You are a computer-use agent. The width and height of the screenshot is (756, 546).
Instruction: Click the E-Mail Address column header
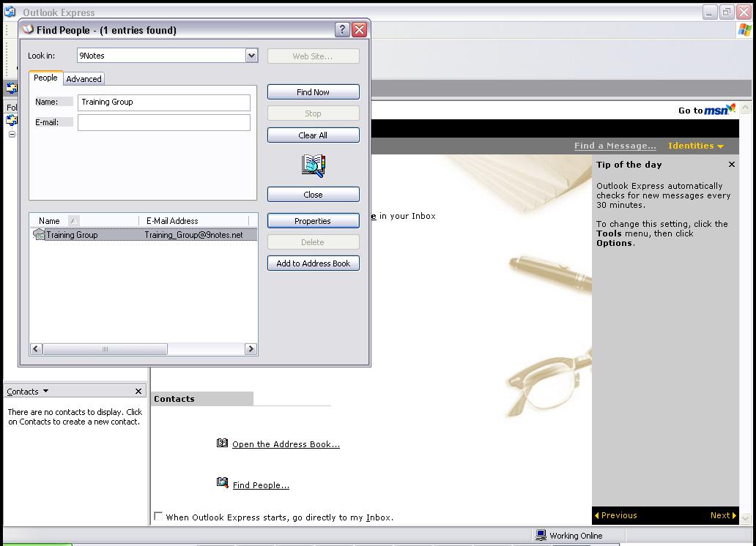[x=194, y=221]
